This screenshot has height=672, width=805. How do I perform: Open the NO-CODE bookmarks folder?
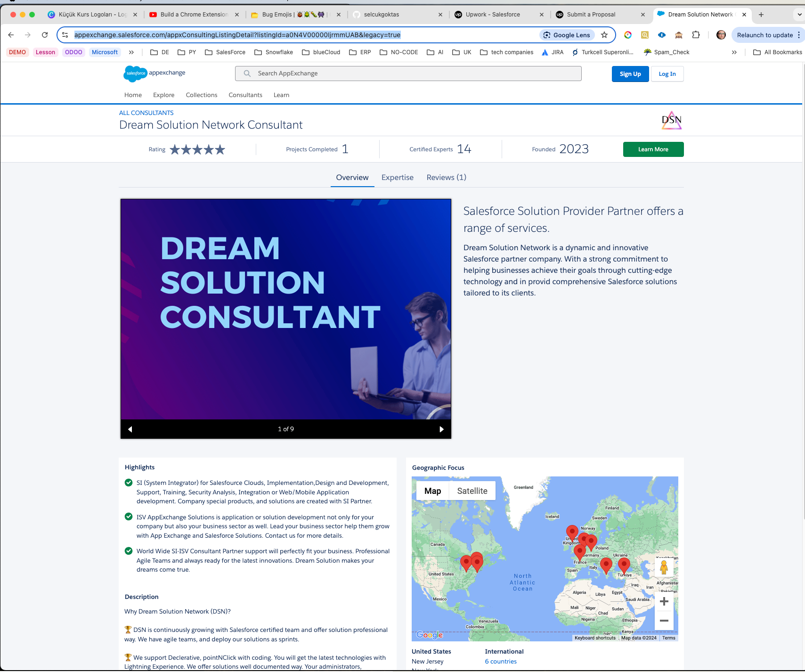tap(398, 52)
